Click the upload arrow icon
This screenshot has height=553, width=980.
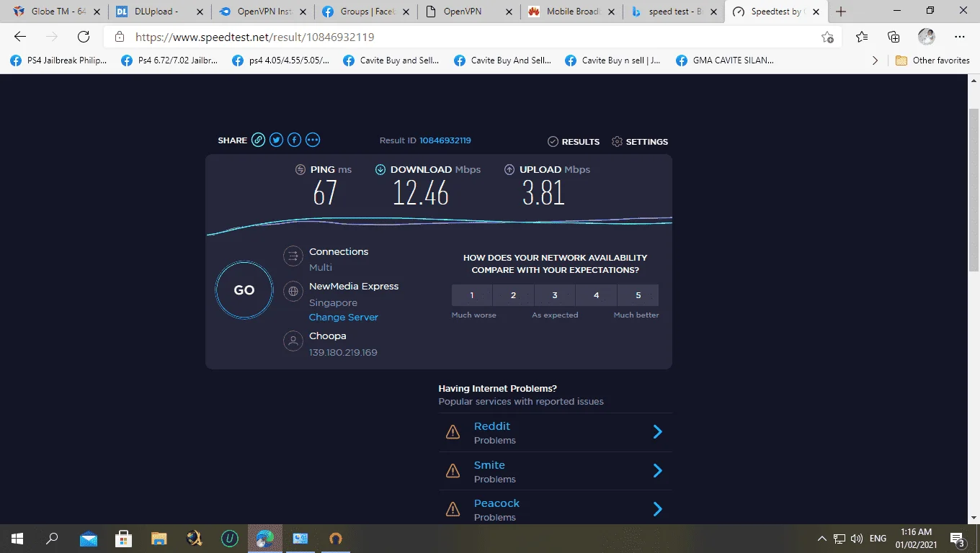[509, 170]
